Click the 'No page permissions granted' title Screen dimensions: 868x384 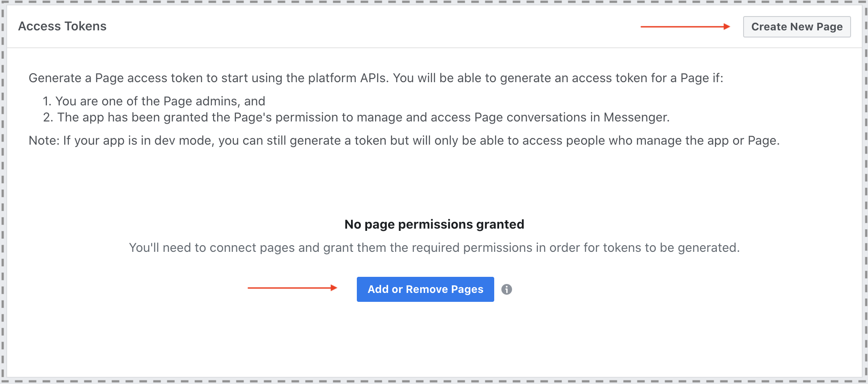[434, 224]
